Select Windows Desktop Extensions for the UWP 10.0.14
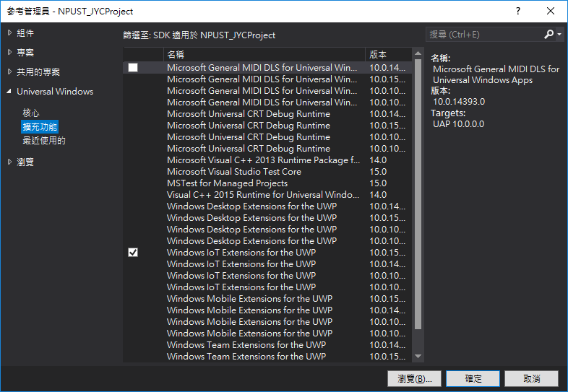568x392 pixels. click(x=267, y=206)
